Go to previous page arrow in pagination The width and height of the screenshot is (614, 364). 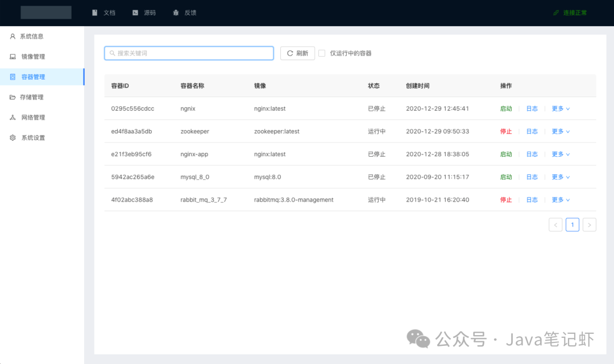coord(555,225)
